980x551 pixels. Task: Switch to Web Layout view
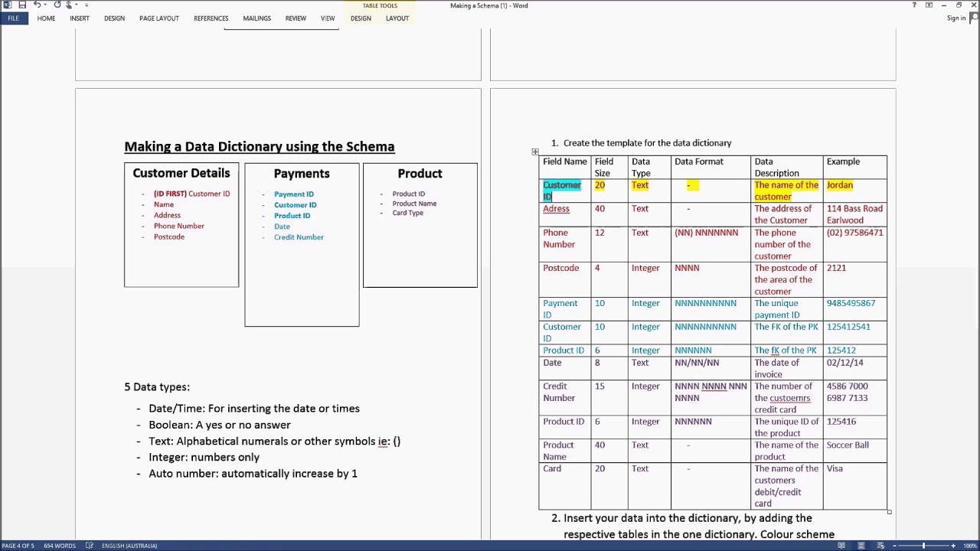880,546
